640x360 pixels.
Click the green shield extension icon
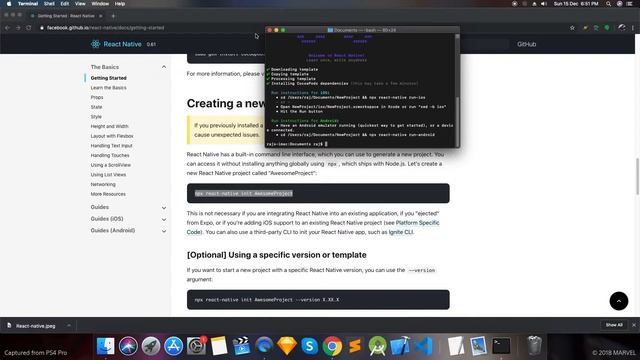(x=607, y=28)
